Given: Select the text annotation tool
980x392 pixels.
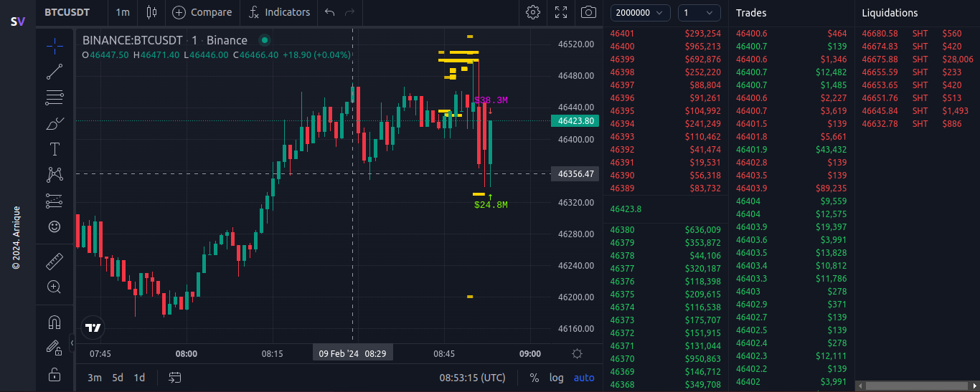Looking at the screenshot, I should point(55,149).
